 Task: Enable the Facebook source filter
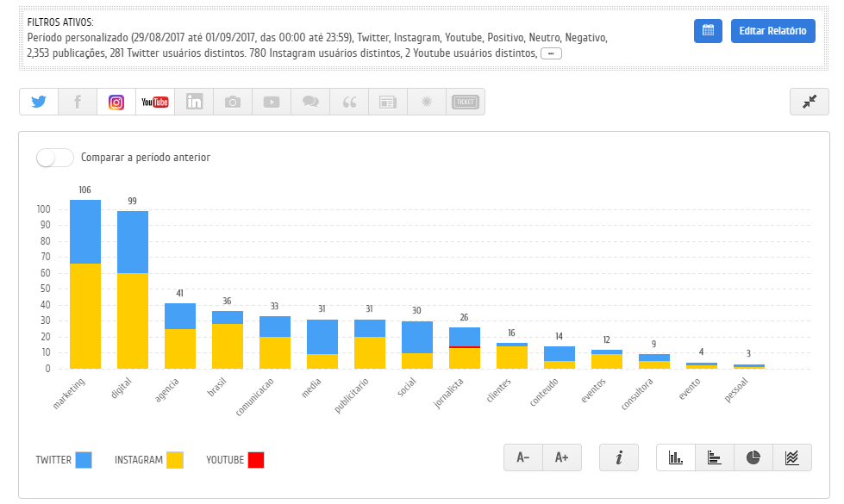click(78, 102)
